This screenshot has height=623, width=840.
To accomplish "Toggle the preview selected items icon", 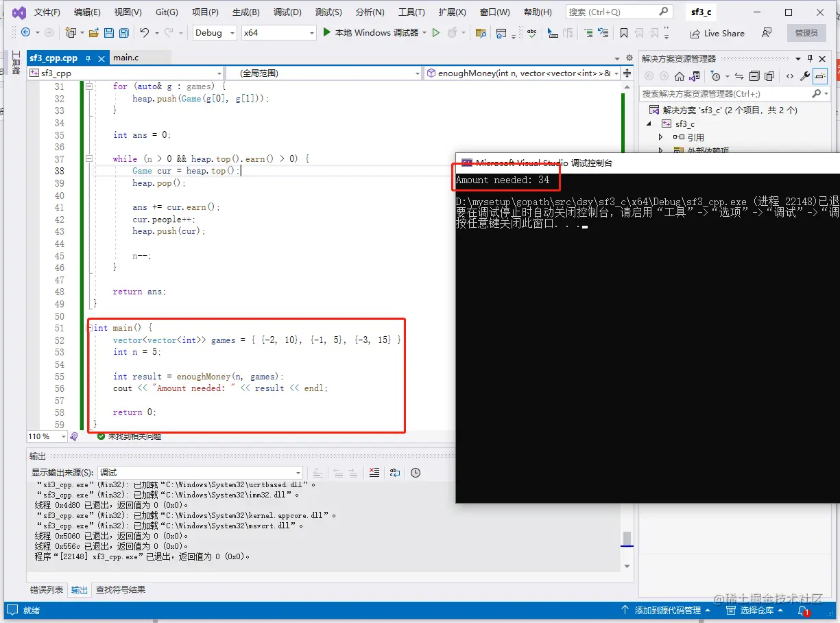I will [x=820, y=76].
